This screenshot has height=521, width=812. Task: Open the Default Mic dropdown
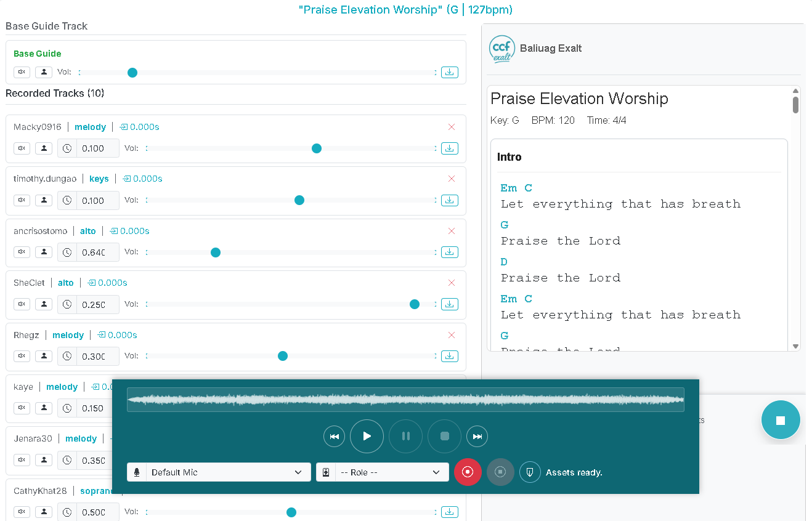tap(219, 472)
